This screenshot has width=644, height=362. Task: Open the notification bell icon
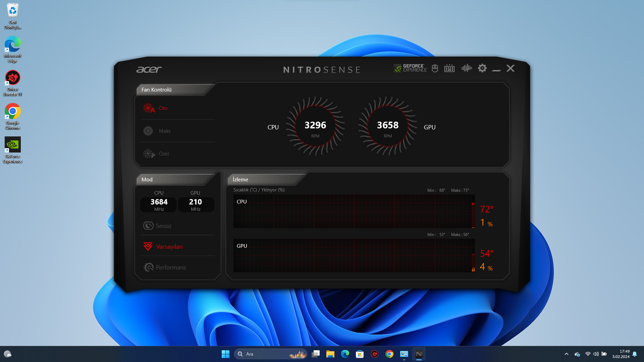(635, 354)
